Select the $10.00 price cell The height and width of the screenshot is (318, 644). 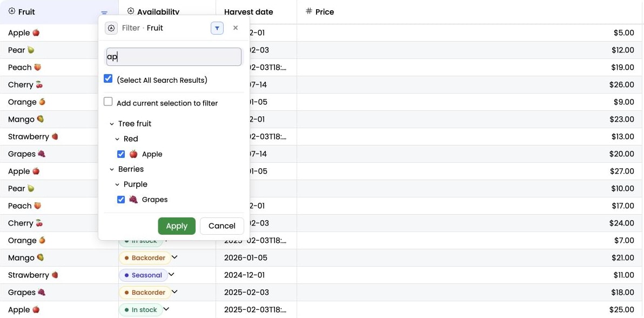[469, 188]
